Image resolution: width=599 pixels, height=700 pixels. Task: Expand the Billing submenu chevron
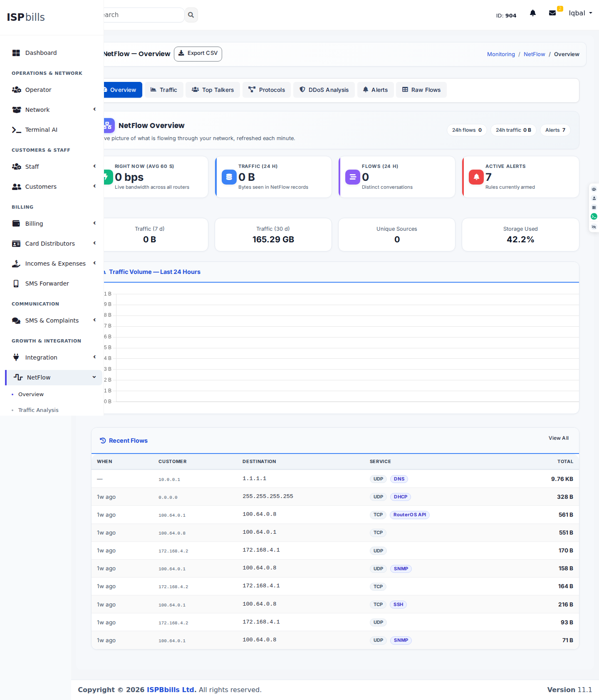pyautogui.click(x=94, y=223)
